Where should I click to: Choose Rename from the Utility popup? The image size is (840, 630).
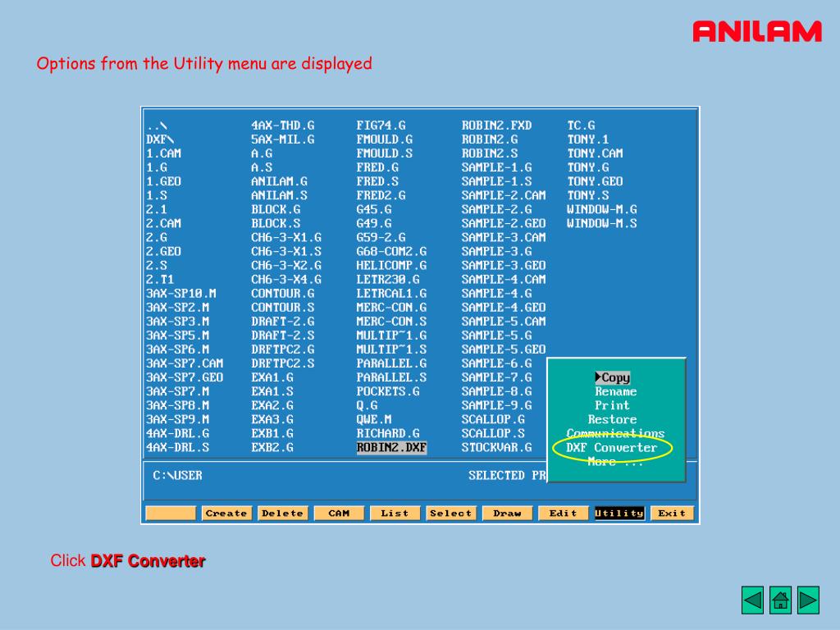[x=615, y=391]
